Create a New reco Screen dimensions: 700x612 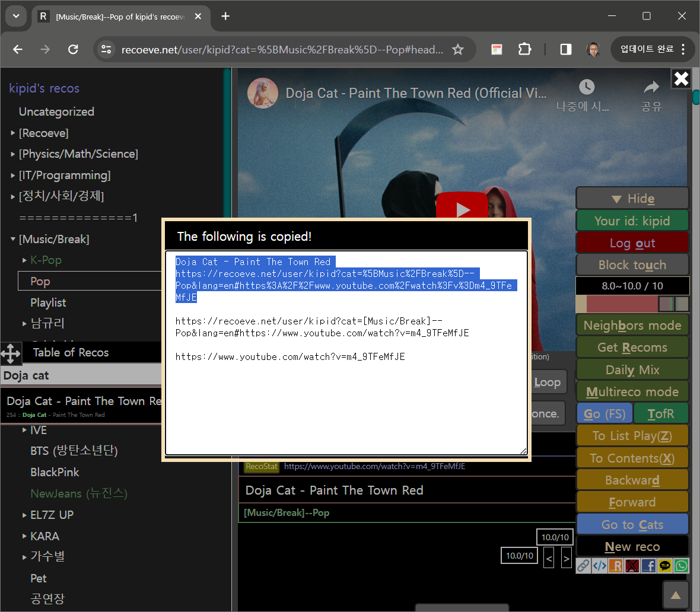632,546
